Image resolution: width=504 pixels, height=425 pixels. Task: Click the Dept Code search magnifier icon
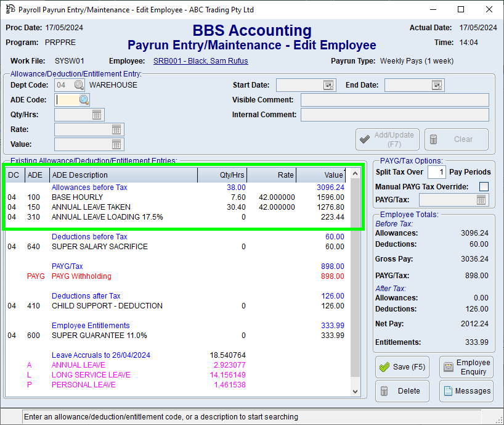(79, 85)
